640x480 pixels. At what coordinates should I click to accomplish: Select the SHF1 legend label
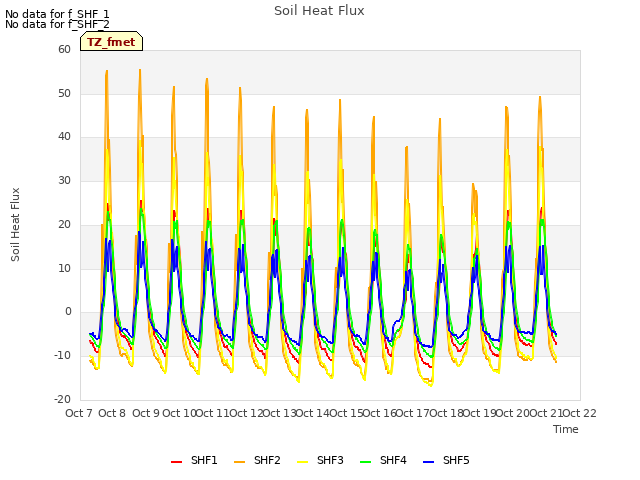coord(204,460)
